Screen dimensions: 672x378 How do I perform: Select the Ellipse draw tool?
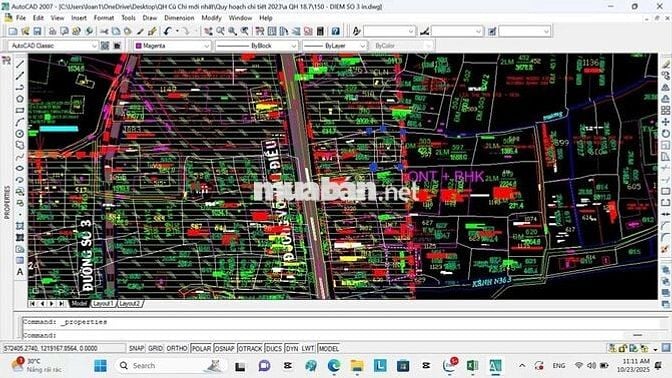click(x=20, y=168)
